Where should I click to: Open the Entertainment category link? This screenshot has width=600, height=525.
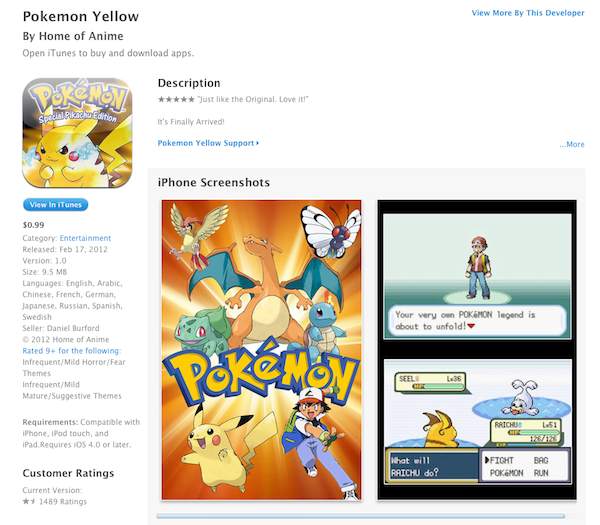[85, 238]
